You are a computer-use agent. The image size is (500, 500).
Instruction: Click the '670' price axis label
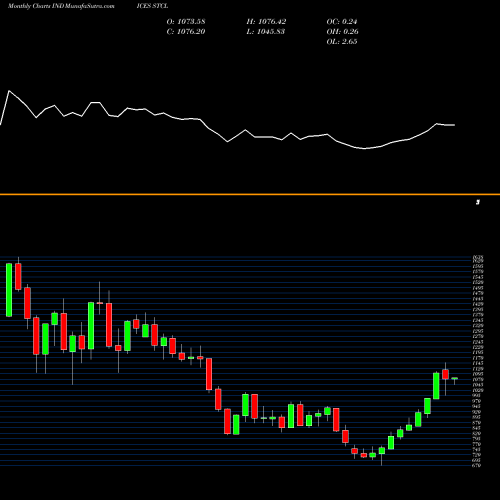click(x=477, y=465)
